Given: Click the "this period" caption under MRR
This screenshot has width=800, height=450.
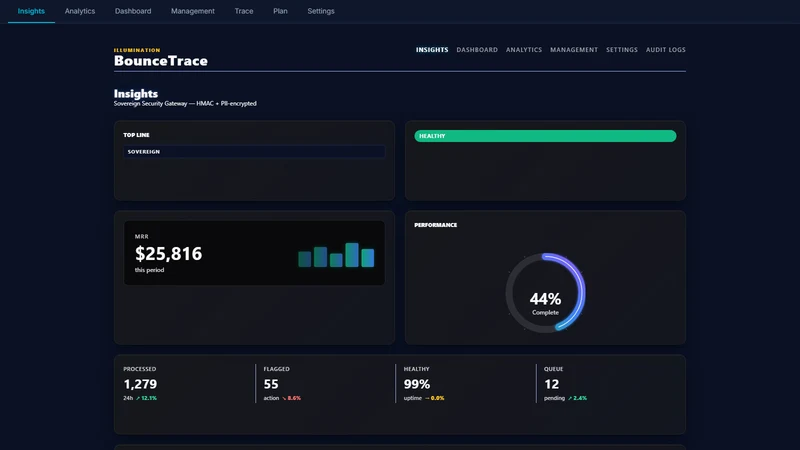Looking at the screenshot, I should point(149,270).
